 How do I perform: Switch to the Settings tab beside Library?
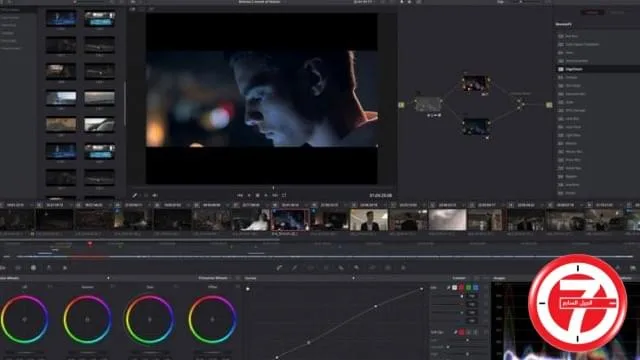click(x=617, y=13)
